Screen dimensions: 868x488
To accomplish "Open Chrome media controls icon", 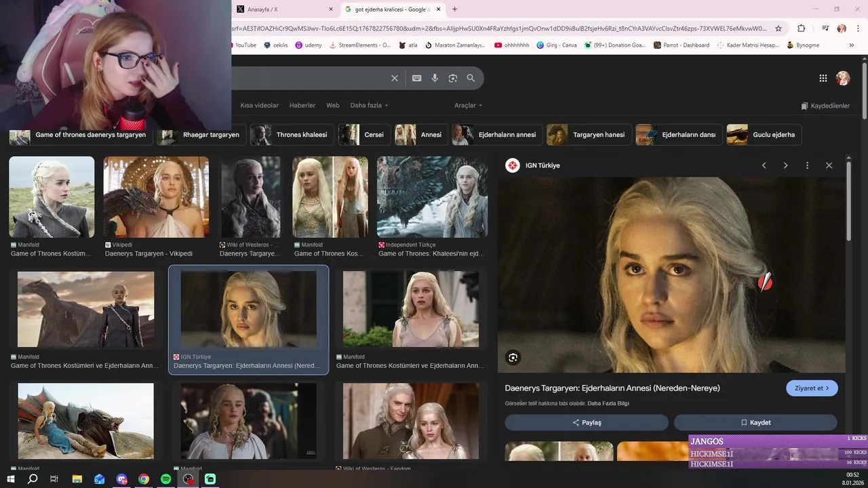I will [825, 28].
